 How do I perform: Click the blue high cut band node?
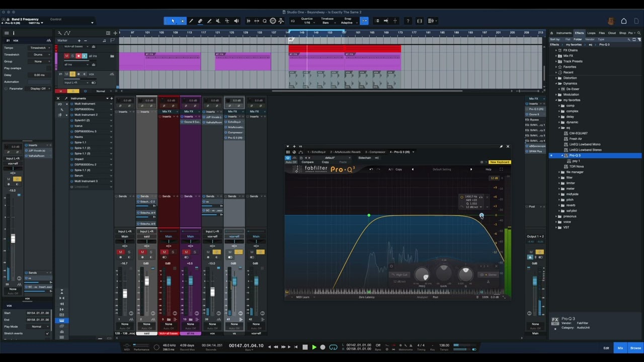[x=481, y=216]
